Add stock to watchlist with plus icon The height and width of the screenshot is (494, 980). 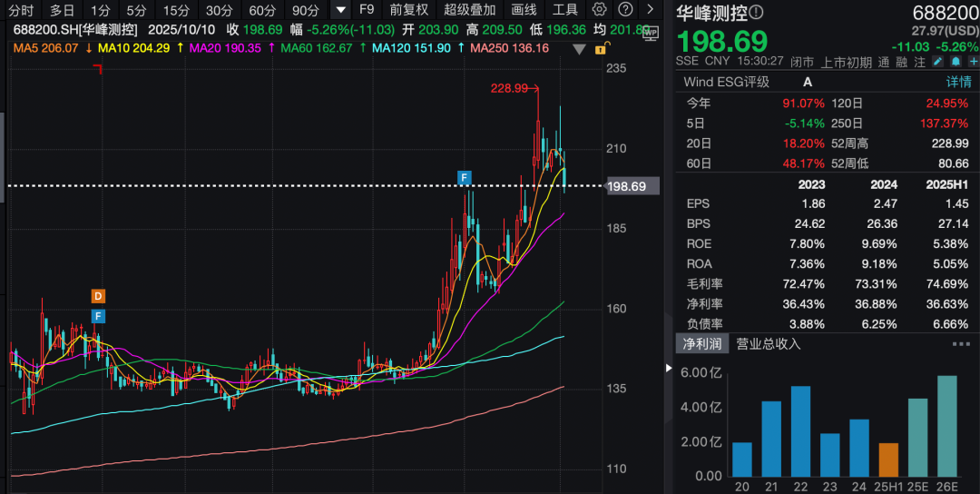click(972, 62)
